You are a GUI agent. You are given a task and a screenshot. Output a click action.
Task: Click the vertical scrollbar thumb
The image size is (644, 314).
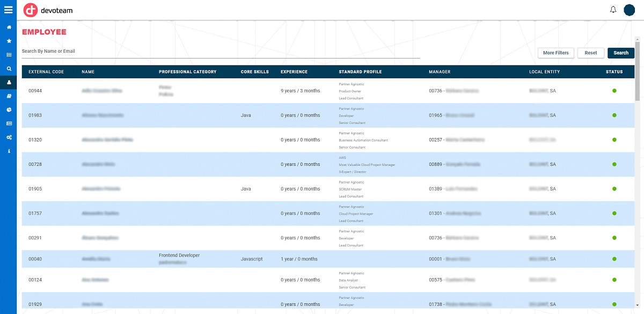pyautogui.click(x=637, y=70)
